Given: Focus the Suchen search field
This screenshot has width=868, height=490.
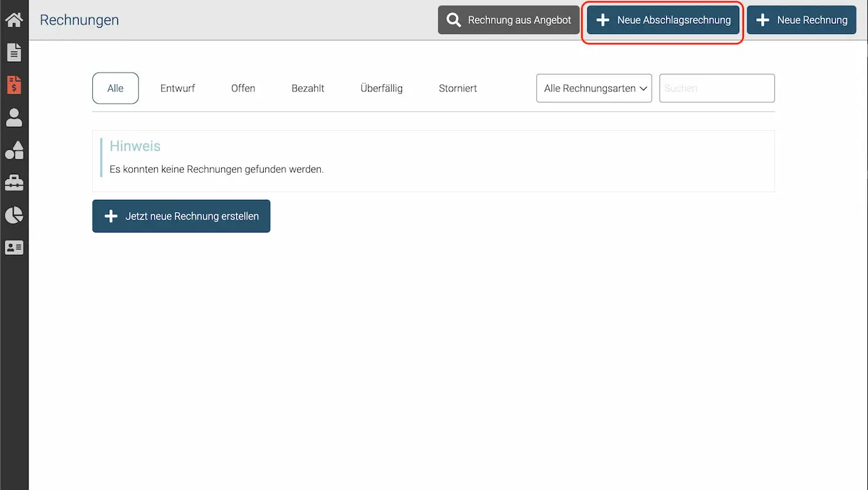Looking at the screenshot, I should pos(717,88).
